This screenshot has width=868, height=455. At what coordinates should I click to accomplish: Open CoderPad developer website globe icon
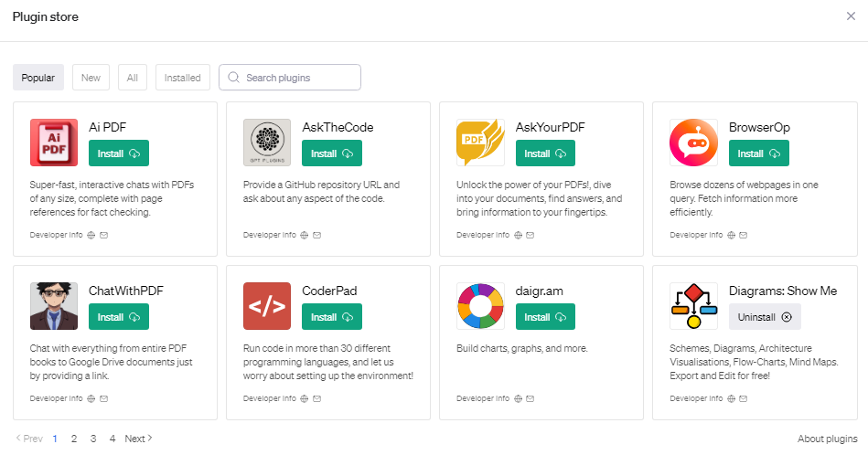tap(304, 398)
